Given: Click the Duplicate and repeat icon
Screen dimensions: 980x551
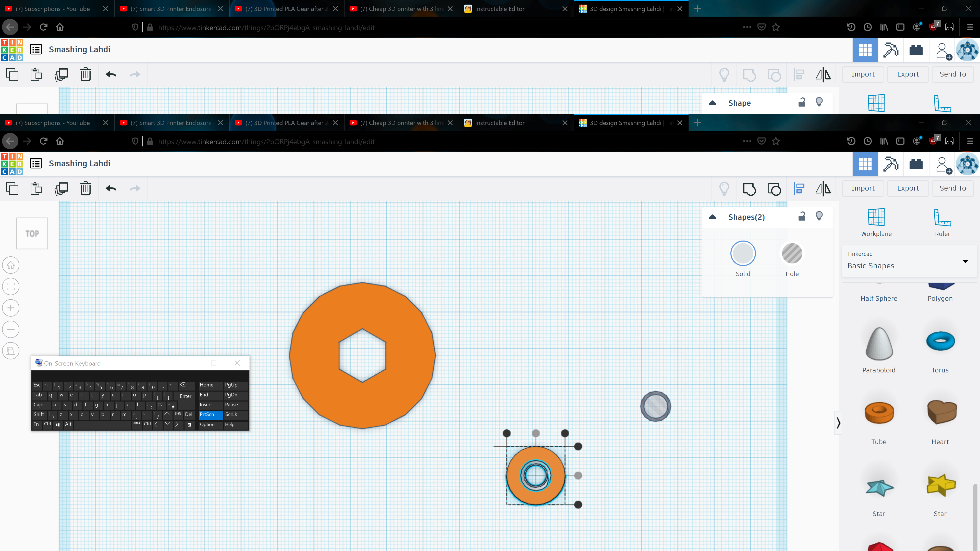Looking at the screenshot, I should 61,189.
